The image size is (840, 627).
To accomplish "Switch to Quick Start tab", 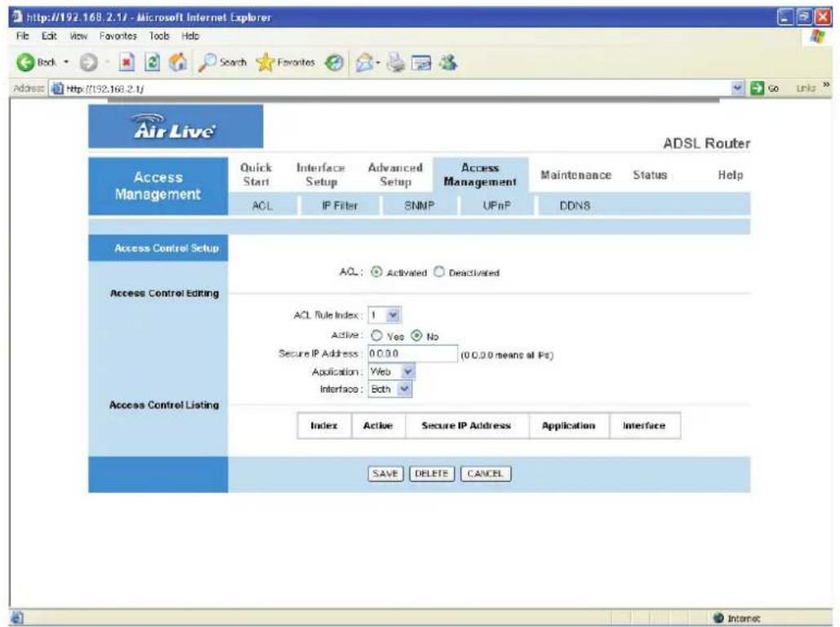I will point(256,175).
